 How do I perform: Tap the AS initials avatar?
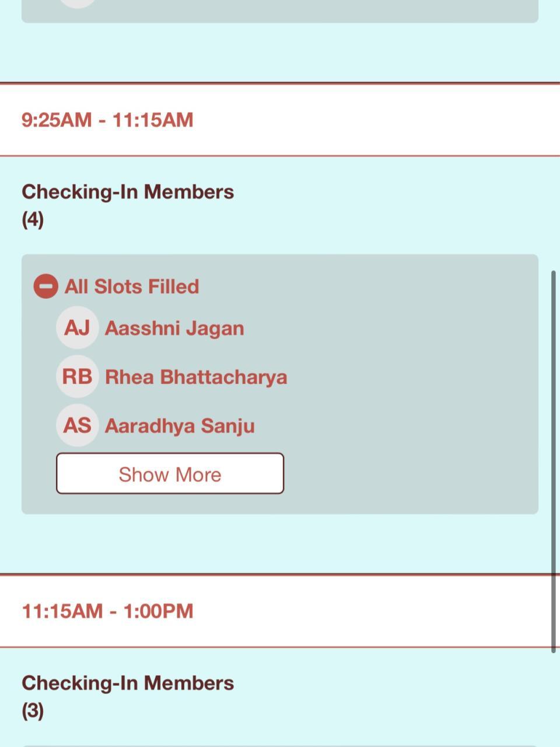[77, 425]
